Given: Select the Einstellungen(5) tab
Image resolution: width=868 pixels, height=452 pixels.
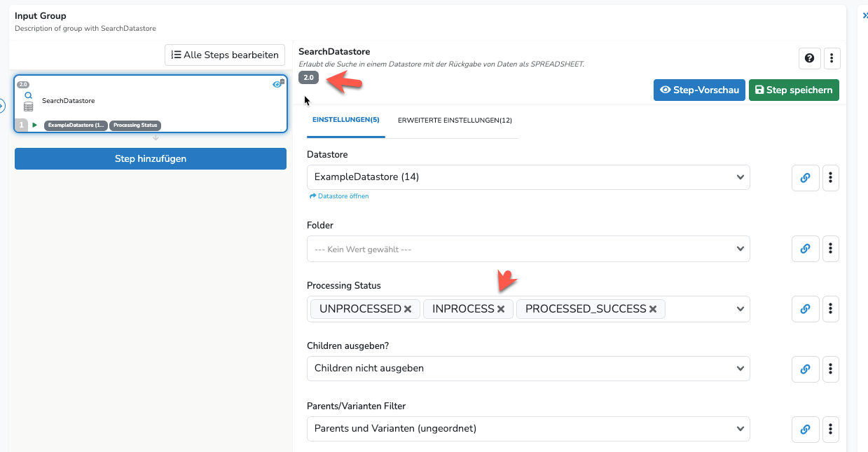Looking at the screenshot, I should (x=346, y=121).
